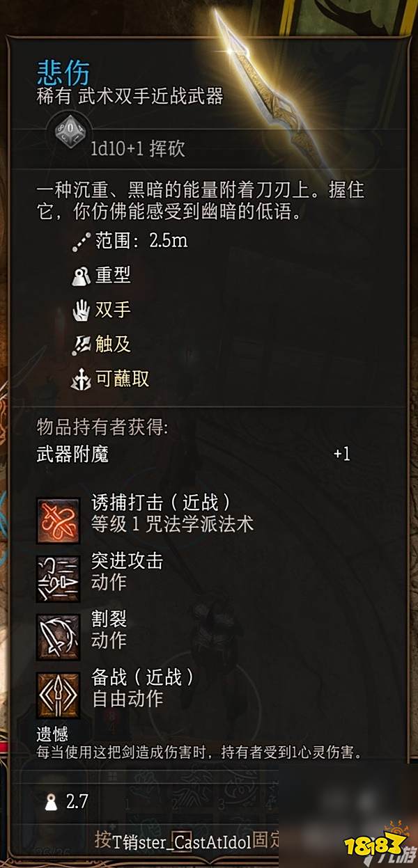The width and height of the screenshot is (418, 868).
Task: Click the 突进攻击 label text
Action: (127, 561)
